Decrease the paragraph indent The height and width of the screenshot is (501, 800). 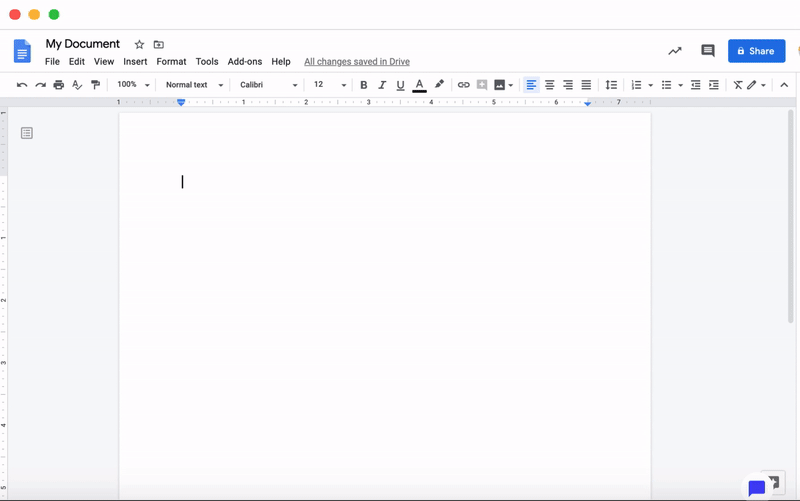click(695, 85)
